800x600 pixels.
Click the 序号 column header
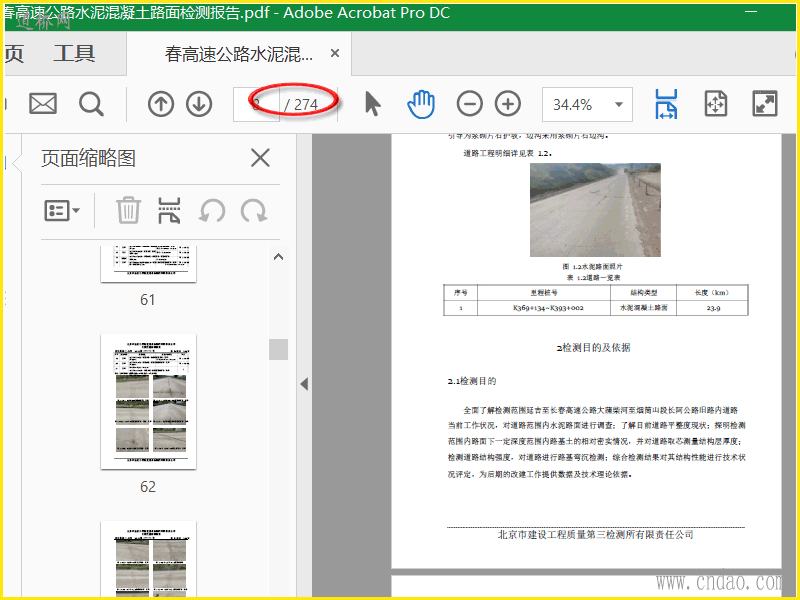coord(460,292)
